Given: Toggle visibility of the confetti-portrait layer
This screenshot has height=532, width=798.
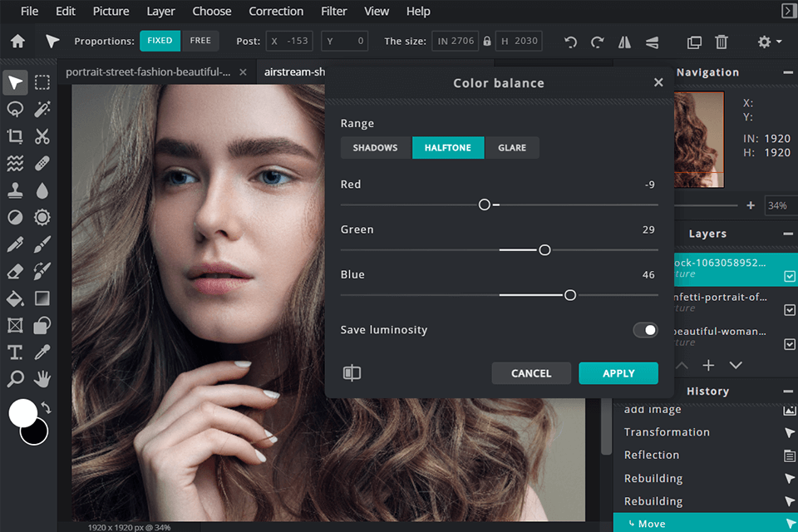Looking at the screenshot, I should 790,310.
